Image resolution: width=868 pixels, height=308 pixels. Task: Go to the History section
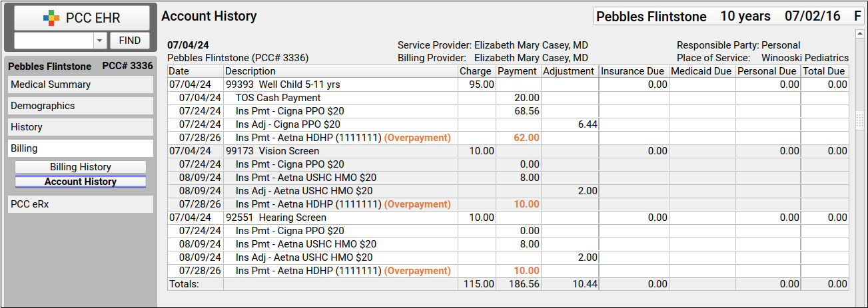81,127
